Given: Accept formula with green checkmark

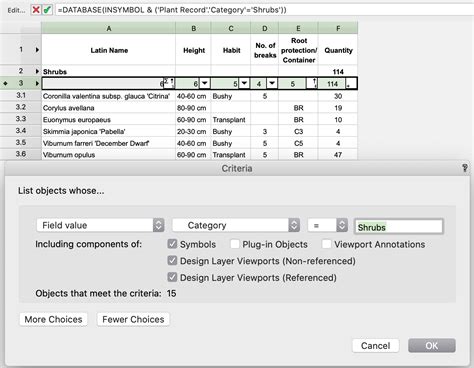Looking at the screenshot, I should coord(47,10).
